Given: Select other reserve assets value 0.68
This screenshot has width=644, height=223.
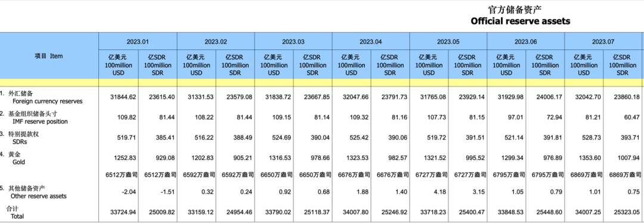Looking at the screenshot, I should (x=324, y=192).
